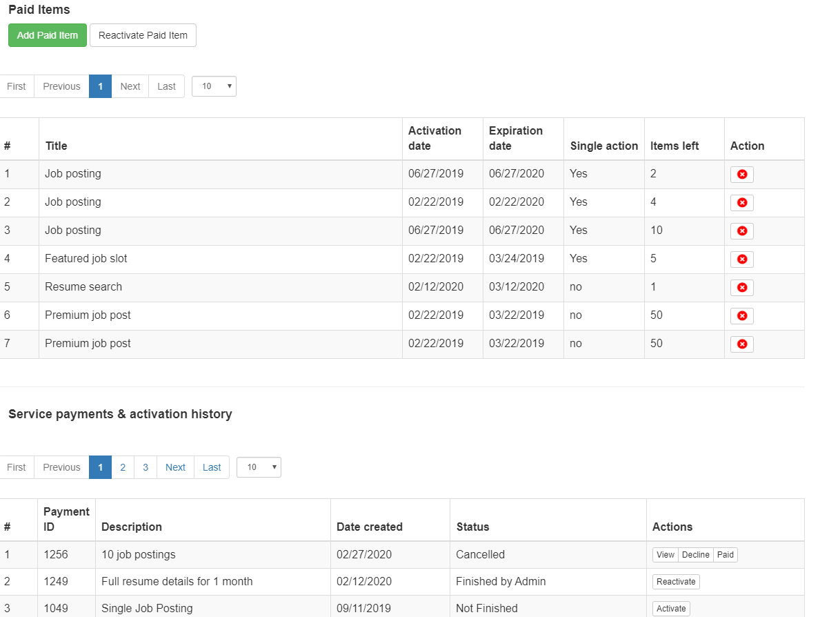Select page 1 in Paid Items pagination
Screen dimensions: 840x617
click(100, 86)
